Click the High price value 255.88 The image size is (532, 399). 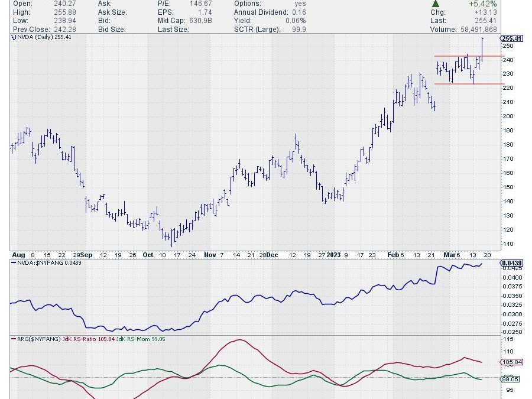(x=65, y=12)
